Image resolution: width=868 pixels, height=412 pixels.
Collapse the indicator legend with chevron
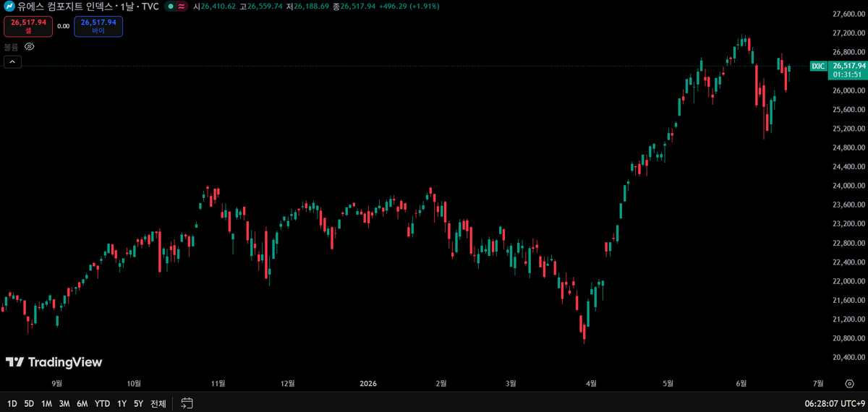pyautogui.click(x=12, y=62)
